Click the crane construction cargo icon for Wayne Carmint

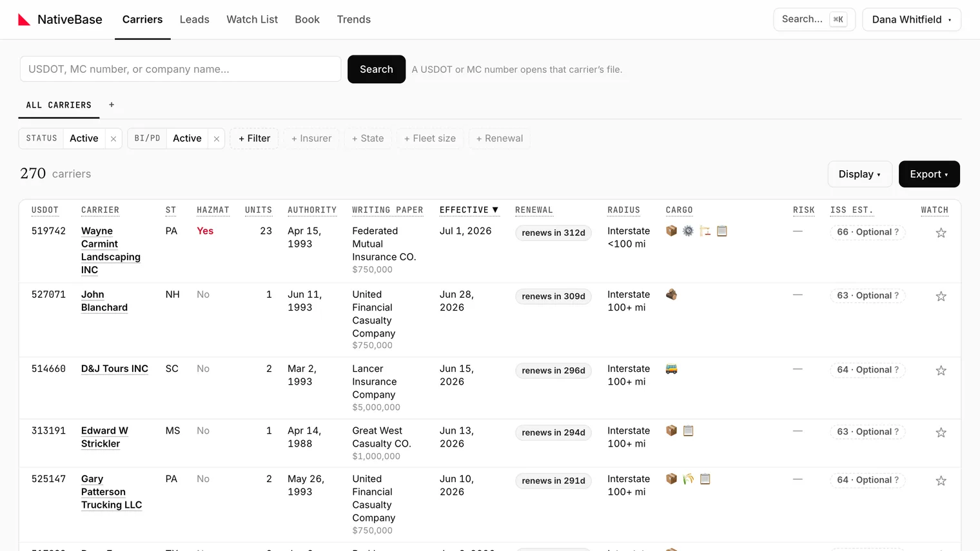[705, 231]
